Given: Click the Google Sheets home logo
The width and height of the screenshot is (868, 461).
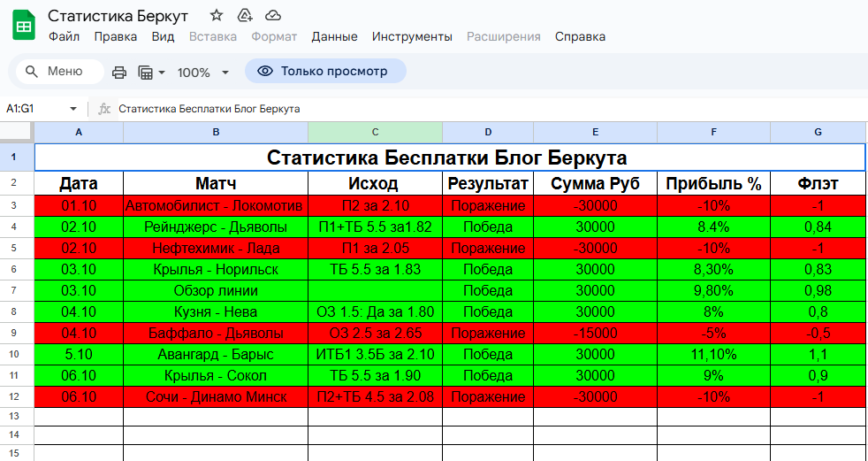Looking at the screenshot, I should coord(24,26).
